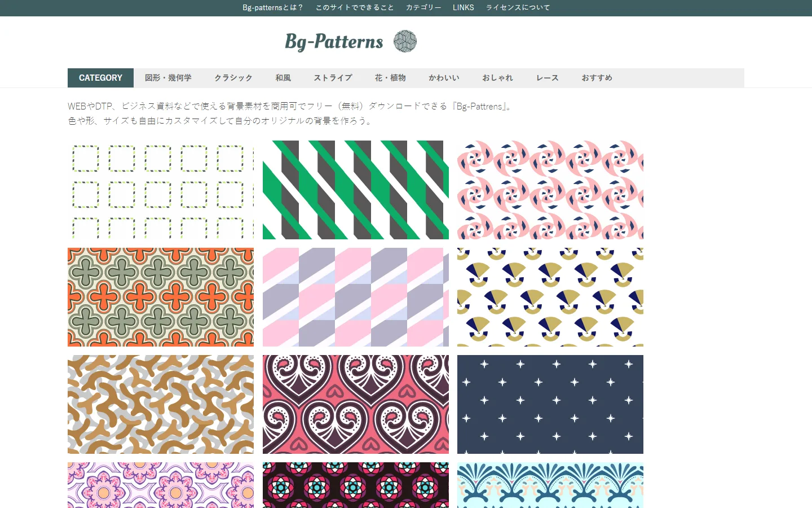Screen dimensions: 812x508
Task: Open the カテゴリー dropdown in the top bar
Action: tap(423, 7)
